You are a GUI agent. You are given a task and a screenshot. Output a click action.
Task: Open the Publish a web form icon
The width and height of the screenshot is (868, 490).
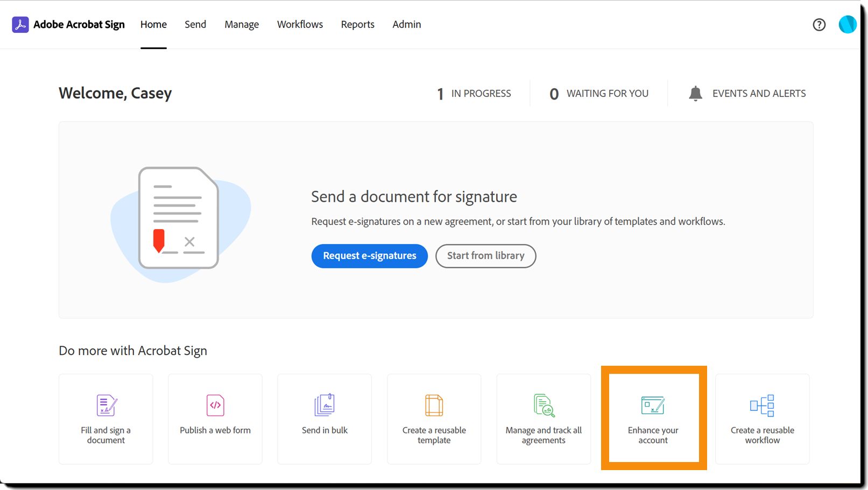[215, 406]
